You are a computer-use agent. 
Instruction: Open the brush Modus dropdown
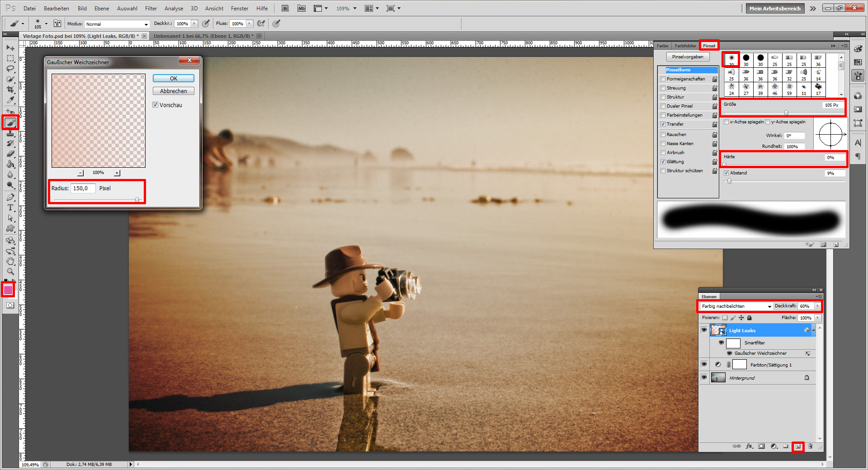(x=117, y=24)
